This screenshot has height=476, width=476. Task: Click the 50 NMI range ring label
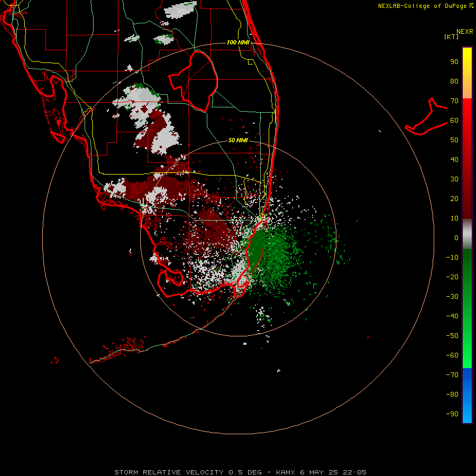coord(238,140)
